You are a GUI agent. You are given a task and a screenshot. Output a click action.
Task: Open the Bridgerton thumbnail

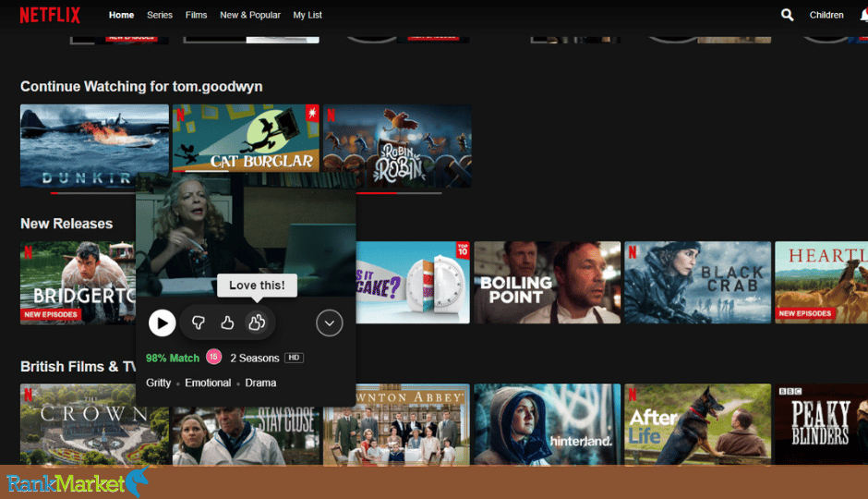click(78, 283)
